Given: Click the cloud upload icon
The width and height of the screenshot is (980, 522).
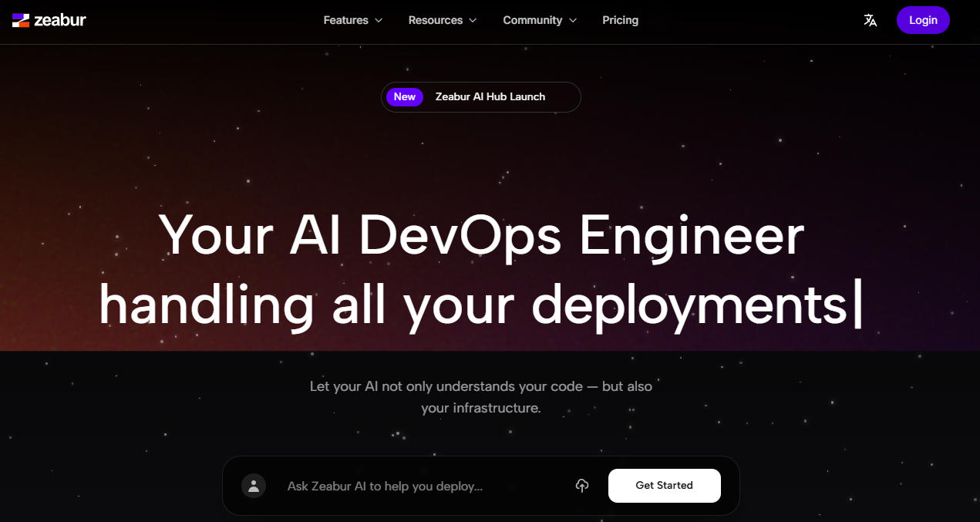Looking at the screenshot, I should click(x=582, y=485).
